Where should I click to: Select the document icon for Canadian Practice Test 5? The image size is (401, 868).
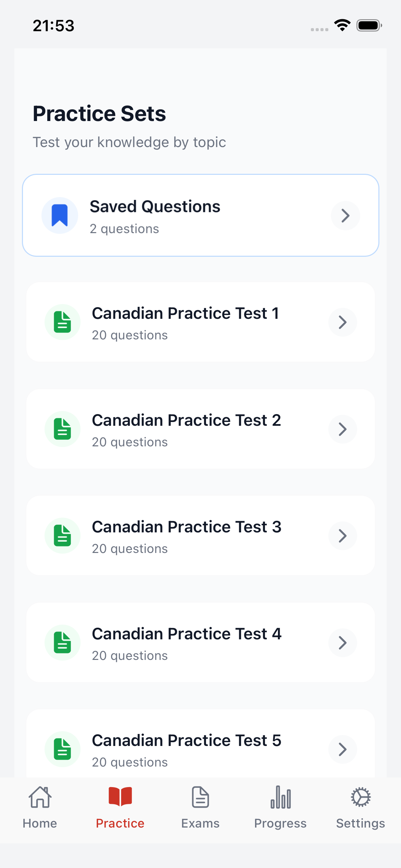click(x=62, y=749)
